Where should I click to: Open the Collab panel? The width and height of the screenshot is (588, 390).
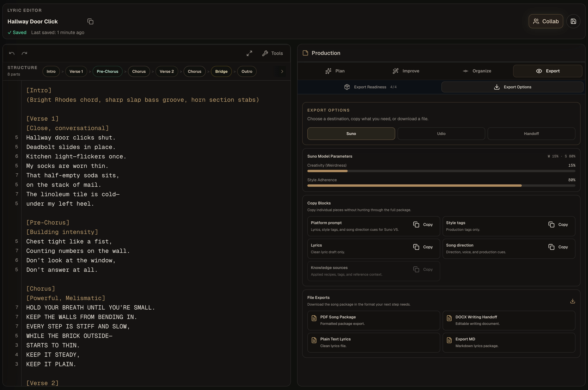tap(546, 21)
